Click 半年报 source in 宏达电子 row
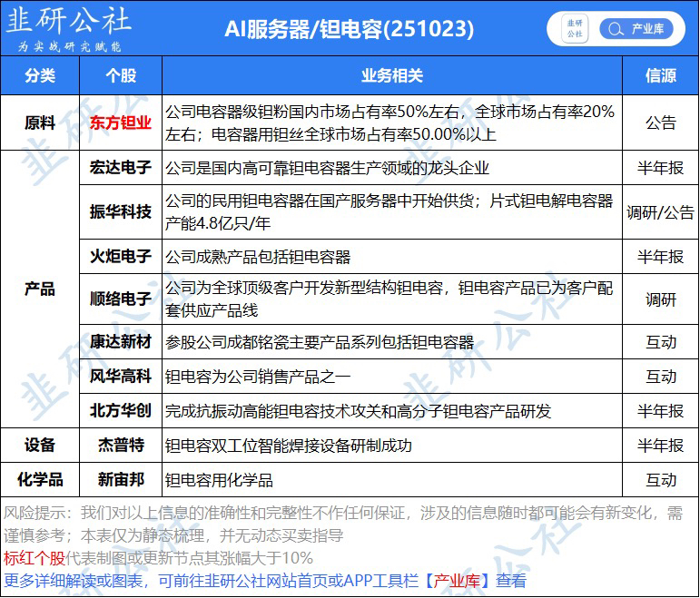Viewport: 700px width, 598px height. coord(661,168)
